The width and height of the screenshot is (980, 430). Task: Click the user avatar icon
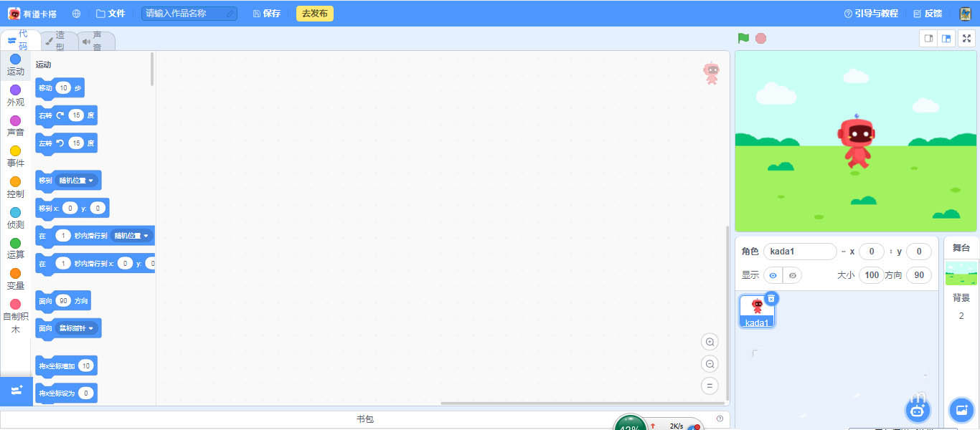(x=966, y=14)
